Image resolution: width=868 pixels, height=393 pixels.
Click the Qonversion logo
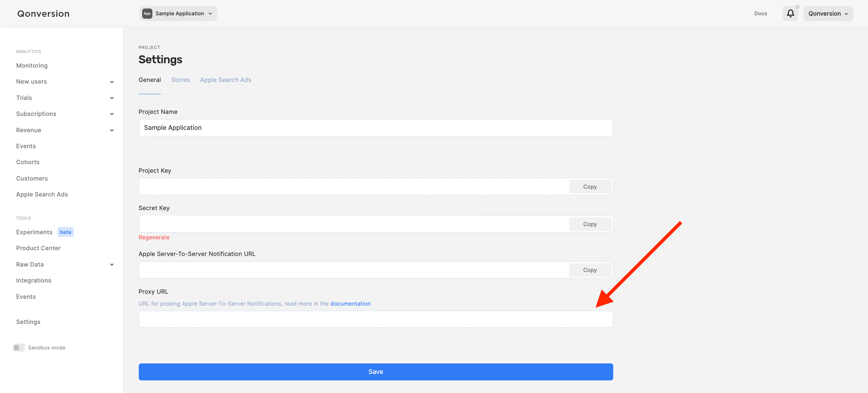(x=44, y=14)
